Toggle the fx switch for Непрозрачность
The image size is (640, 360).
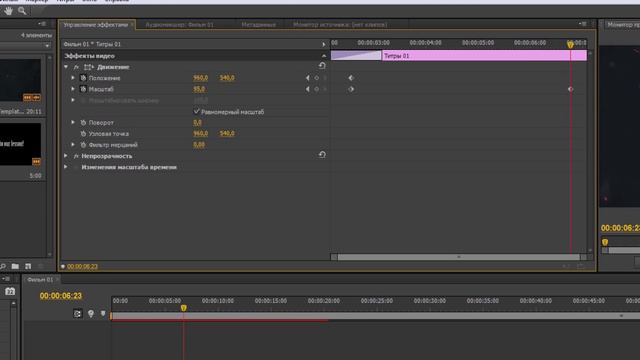click(x=76, y=156)
